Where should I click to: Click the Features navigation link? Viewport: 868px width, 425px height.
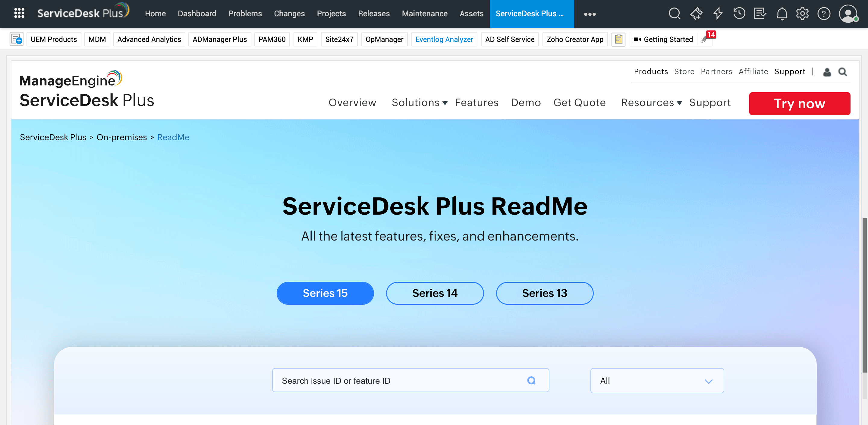click(x=476, y=102)
